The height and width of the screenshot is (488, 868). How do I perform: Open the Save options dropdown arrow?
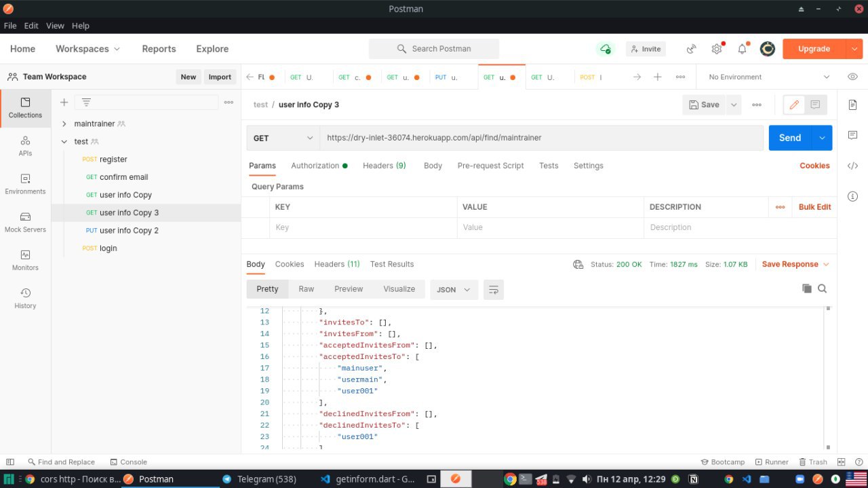[733, 105]
